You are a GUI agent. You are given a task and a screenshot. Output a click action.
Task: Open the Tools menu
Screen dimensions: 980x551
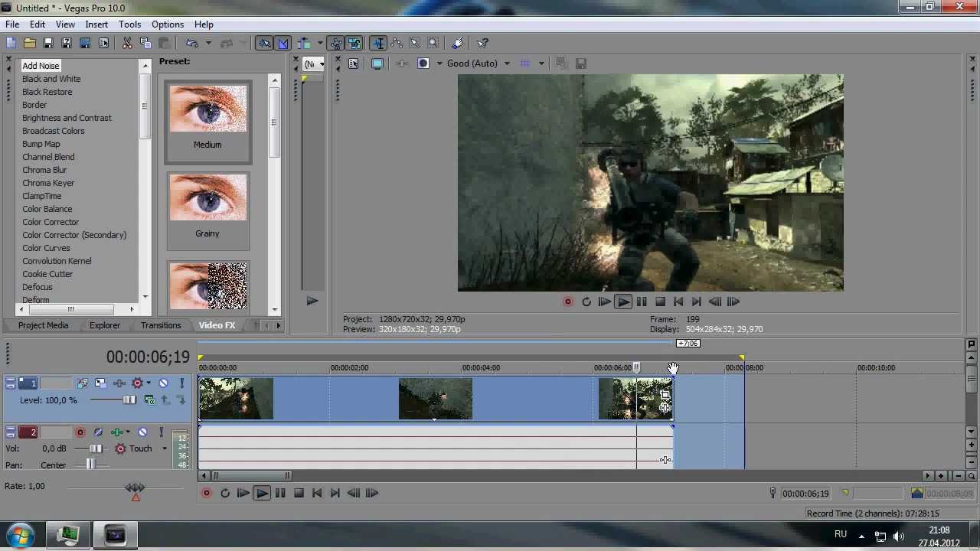pyautogui.click(x=129, y=24)
